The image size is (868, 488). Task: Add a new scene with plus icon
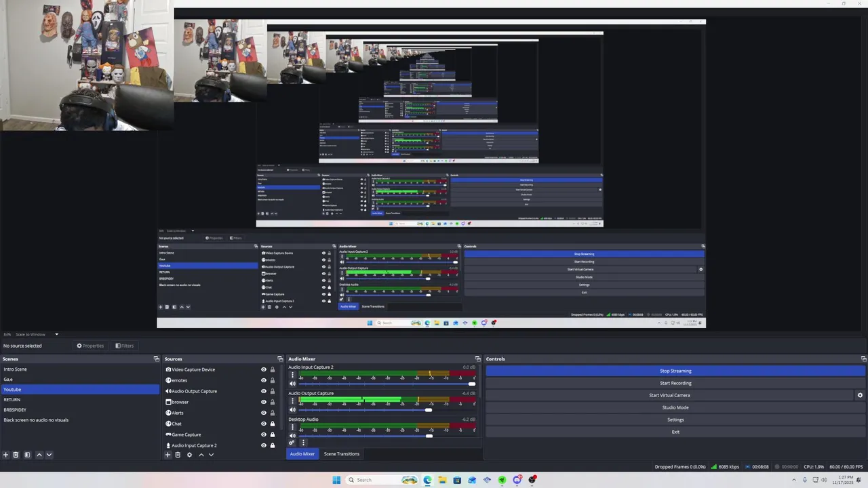tap(6, 455)
